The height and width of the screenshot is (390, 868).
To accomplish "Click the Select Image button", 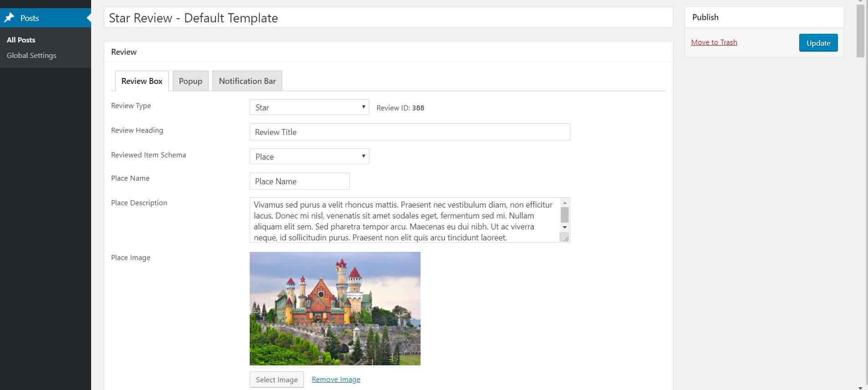I will coord(277,380).
